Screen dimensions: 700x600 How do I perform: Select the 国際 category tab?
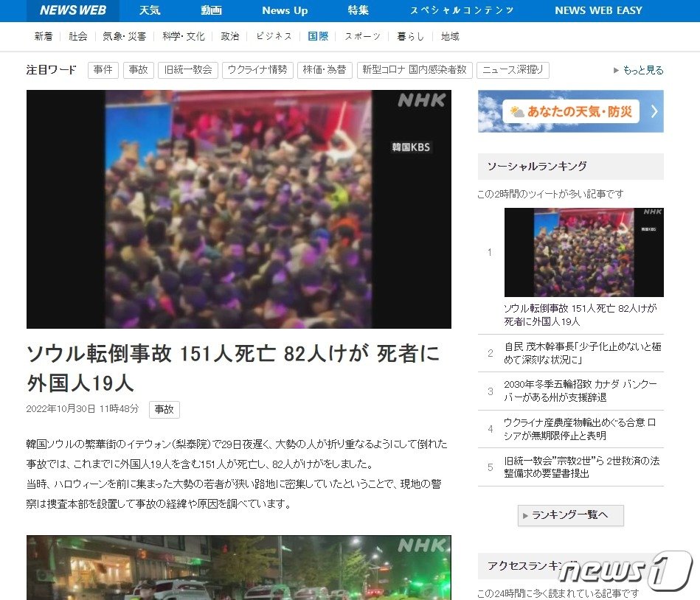point(317,35)
